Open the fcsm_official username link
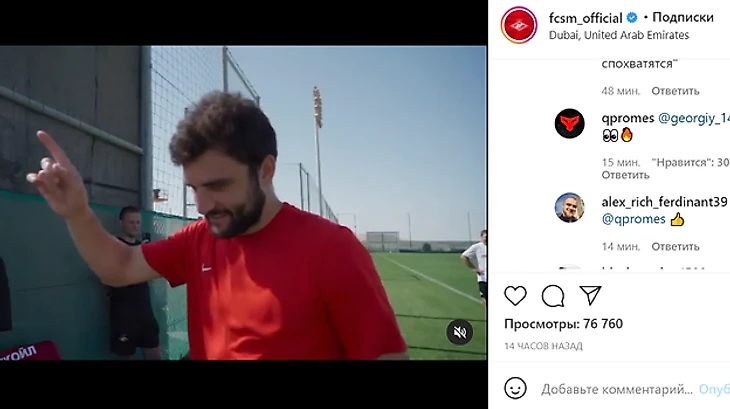730x409 pixels. (586, 18)
